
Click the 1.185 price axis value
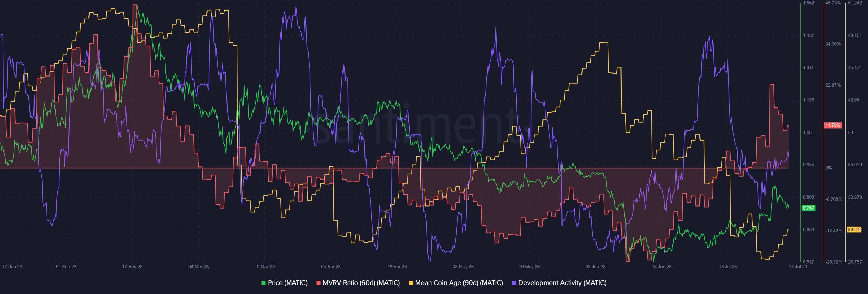point(808,100)
